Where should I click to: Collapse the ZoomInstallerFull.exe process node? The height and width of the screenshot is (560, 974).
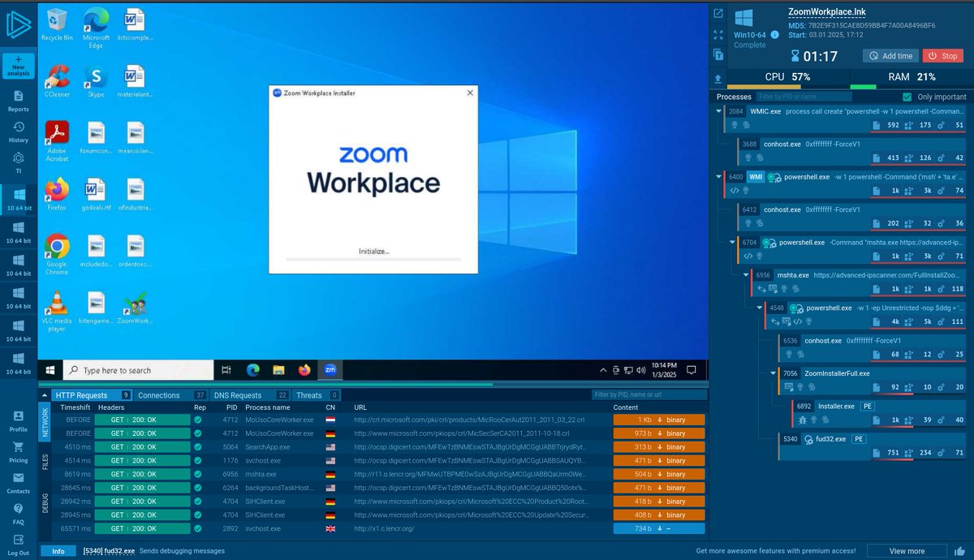pyautogui.click(x=774, y=373)
